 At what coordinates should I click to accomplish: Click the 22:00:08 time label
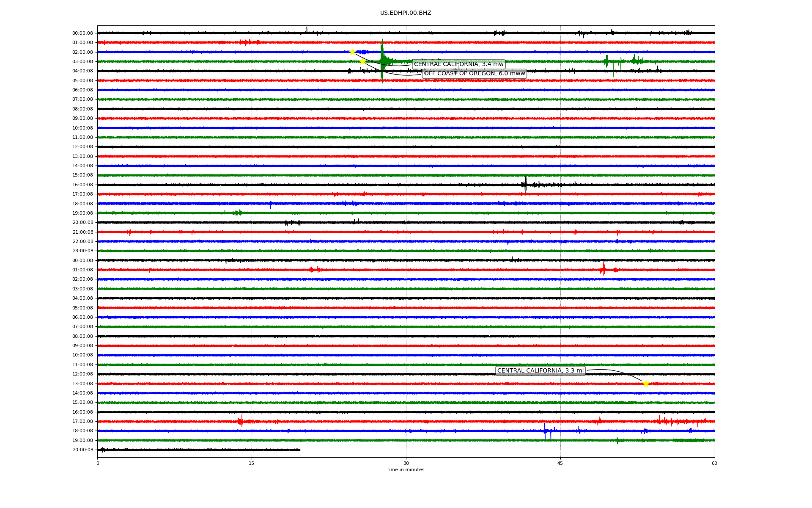pyautogui.click(x=82, y=242)
